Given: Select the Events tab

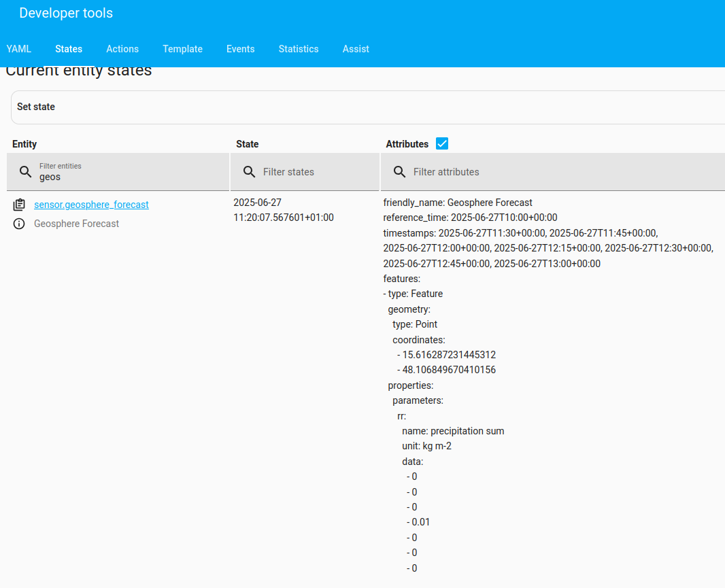Looking at the screenshot, I should pyautogui.click(x=241, y=49).
